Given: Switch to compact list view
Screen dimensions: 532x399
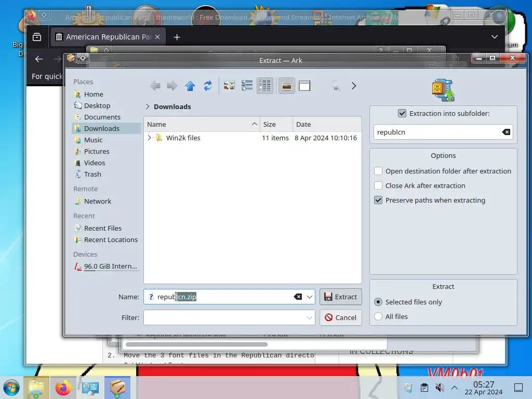Looking at the screenshot, I should point(247,86).
